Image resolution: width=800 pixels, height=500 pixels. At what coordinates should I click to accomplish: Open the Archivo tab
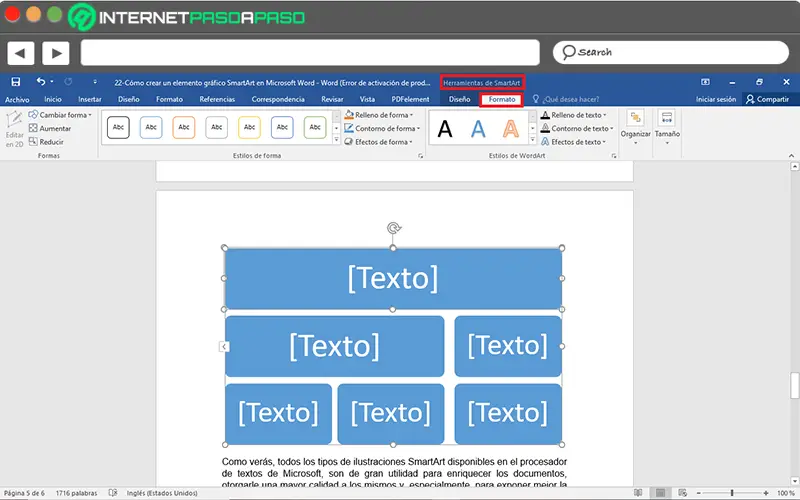point(17,99)
